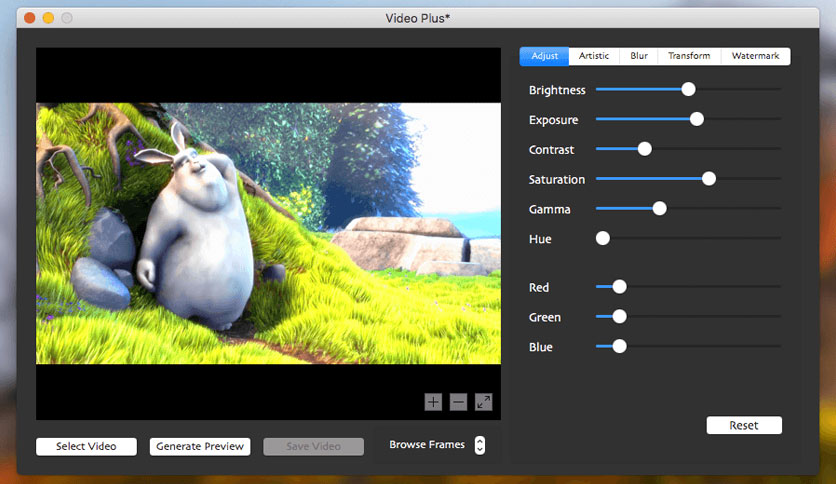
Task: Switch to the Adjust tab
Action: tap(544, 56)
